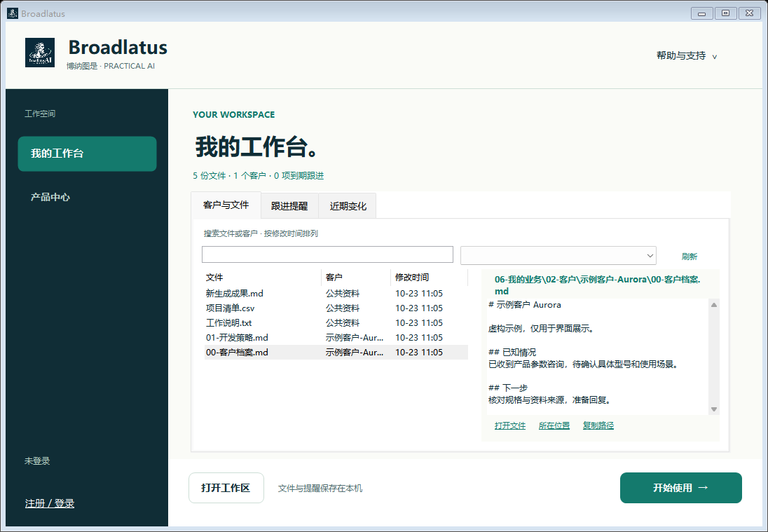Click the 开始使用 → button
The width and height of the screenshot is (768, 532).
[x=681, y=487]
